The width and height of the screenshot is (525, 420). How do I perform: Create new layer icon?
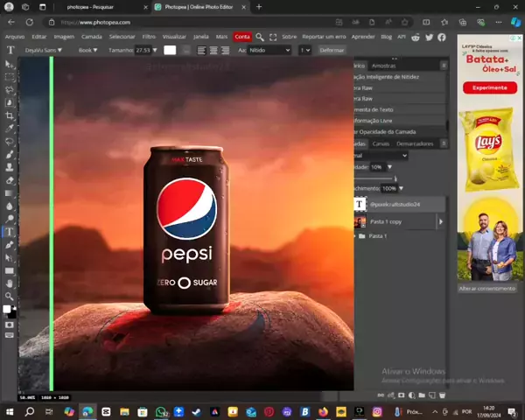click(x=432, y=395)
